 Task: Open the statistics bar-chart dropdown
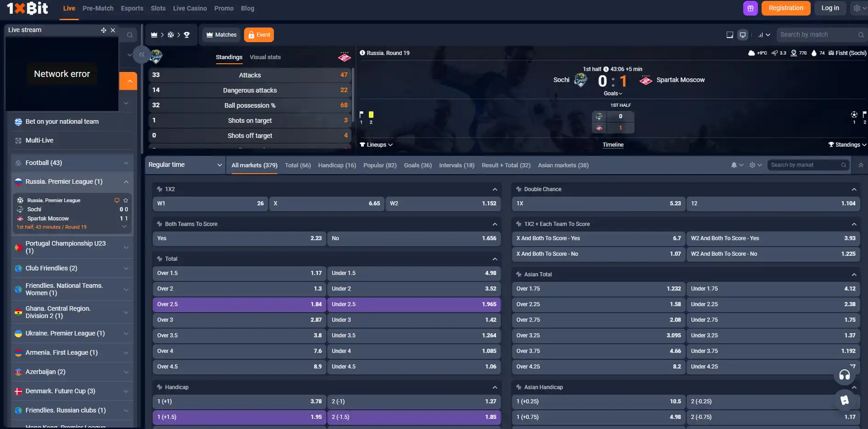click(764, 35)
